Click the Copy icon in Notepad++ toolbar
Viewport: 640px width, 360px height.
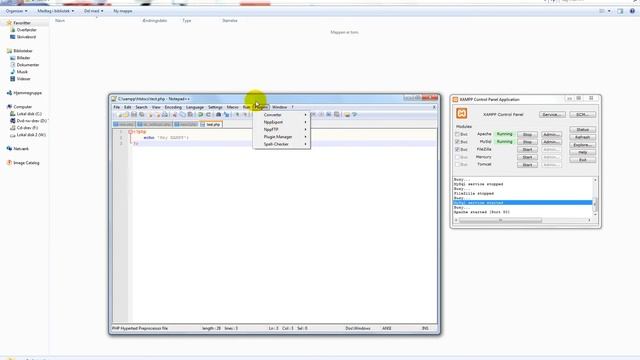(182, 115)
